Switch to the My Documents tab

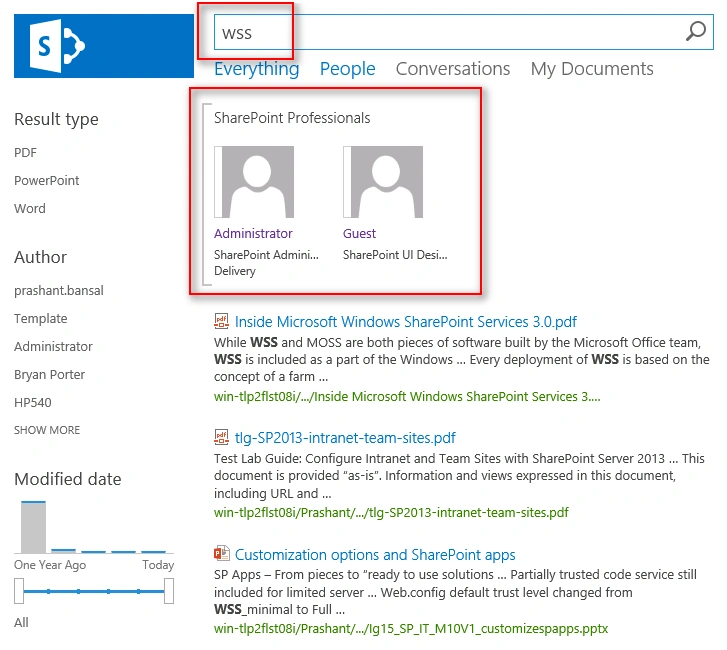[x=592, y=69]
